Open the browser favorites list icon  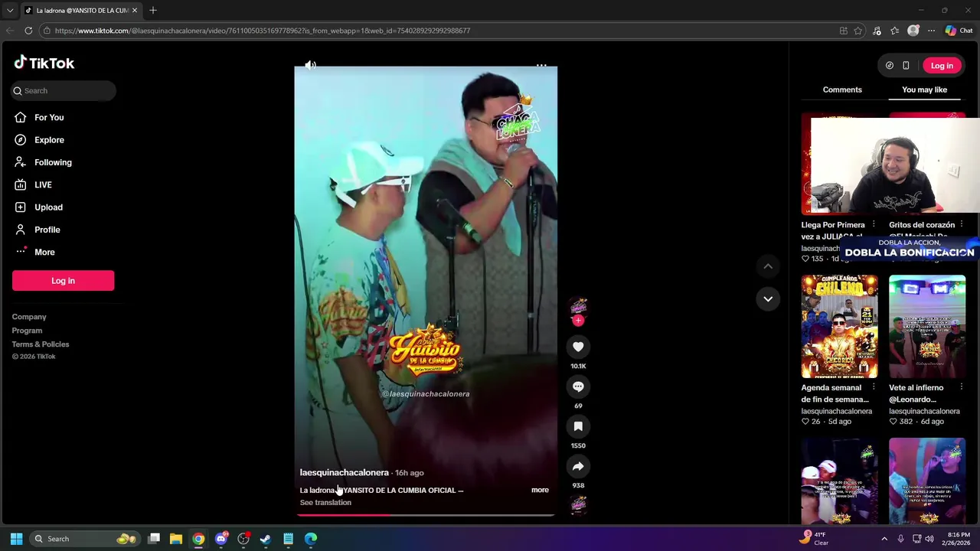coord(894,31)
